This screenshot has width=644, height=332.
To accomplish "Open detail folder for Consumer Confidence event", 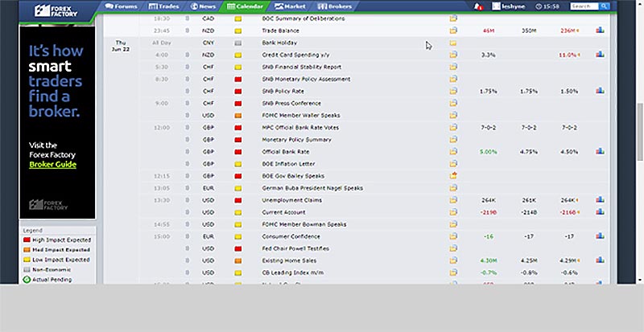I will coord(453,236).
